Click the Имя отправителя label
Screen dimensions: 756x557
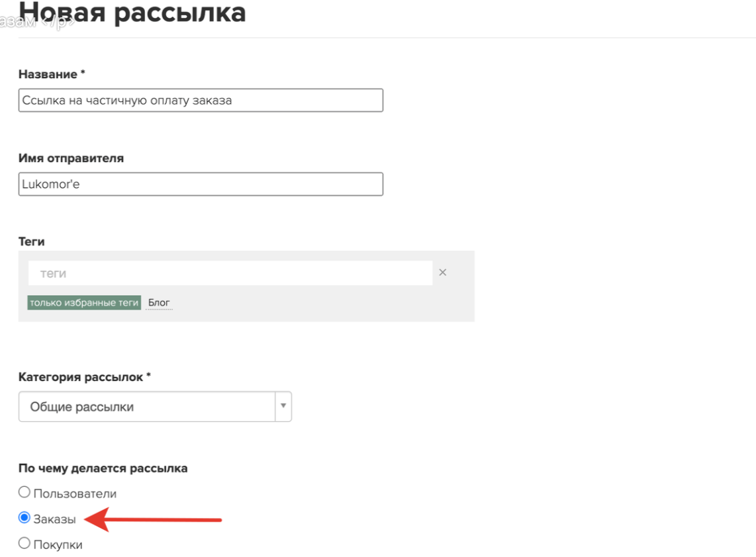(71, 158)
